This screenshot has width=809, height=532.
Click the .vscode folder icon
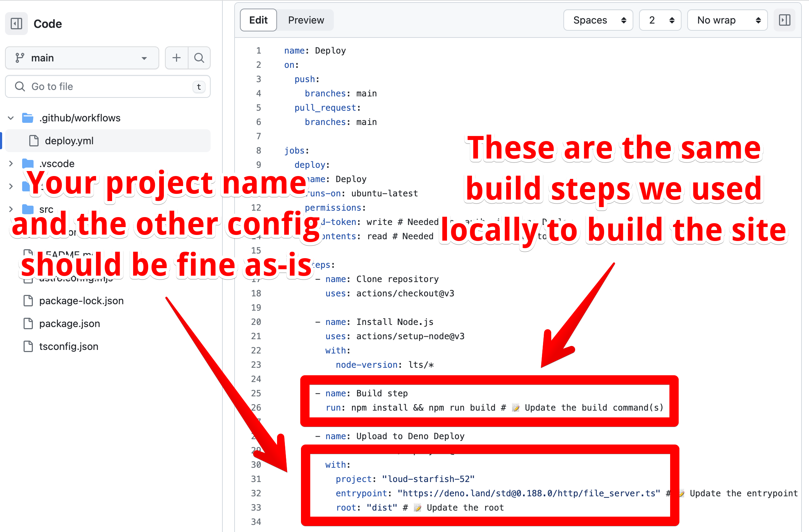[27, 163]
